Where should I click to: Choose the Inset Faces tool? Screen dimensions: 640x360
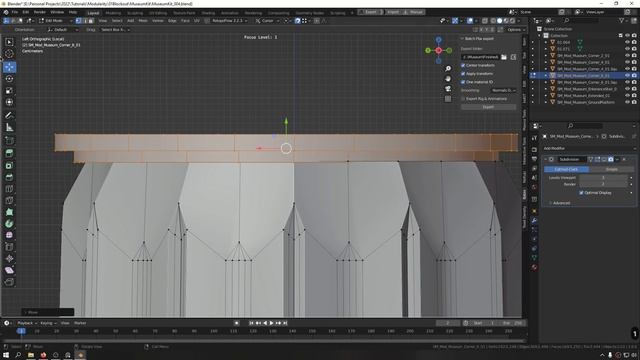click(x=9, y=165)
